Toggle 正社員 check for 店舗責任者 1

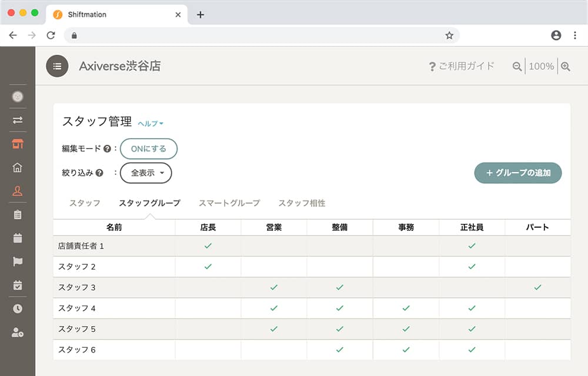(x=472, y=246)
